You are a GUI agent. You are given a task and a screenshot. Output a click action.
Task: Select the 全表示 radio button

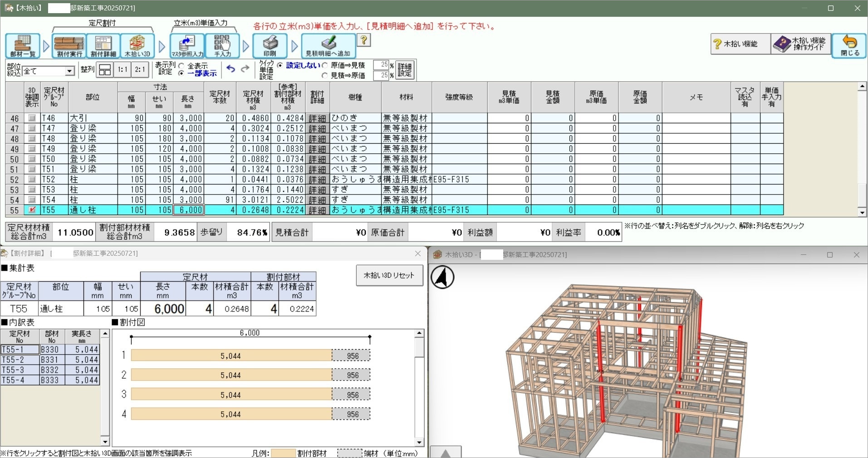[181, 66]
